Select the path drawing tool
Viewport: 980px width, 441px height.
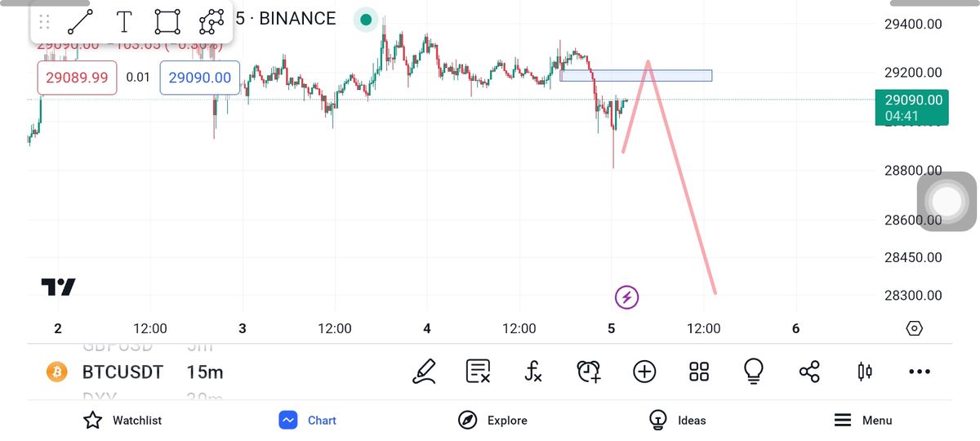[x=212, y=21]
